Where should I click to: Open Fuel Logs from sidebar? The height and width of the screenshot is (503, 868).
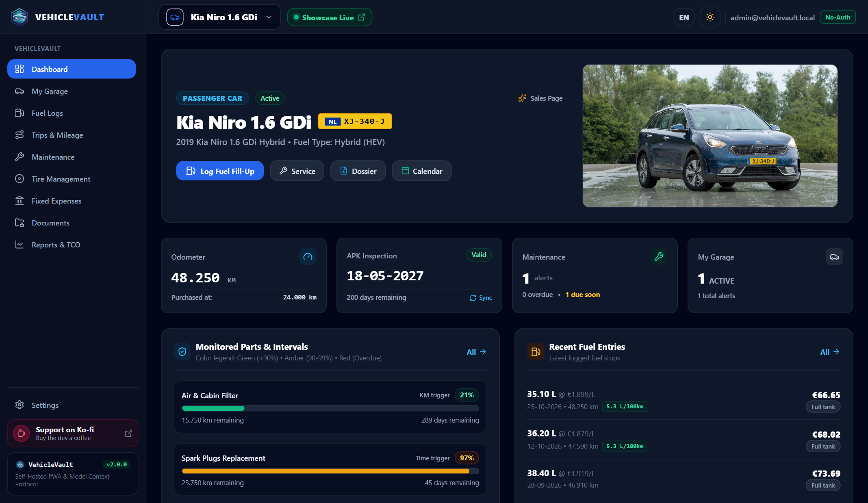click(72, 113)
